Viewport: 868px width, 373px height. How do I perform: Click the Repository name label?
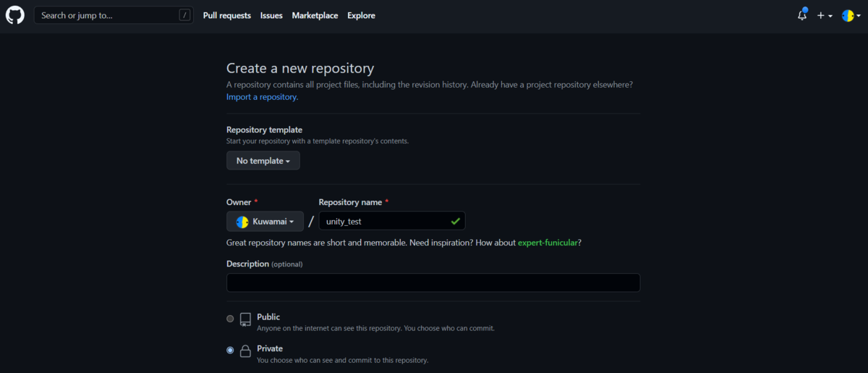(x=350, y=202)
